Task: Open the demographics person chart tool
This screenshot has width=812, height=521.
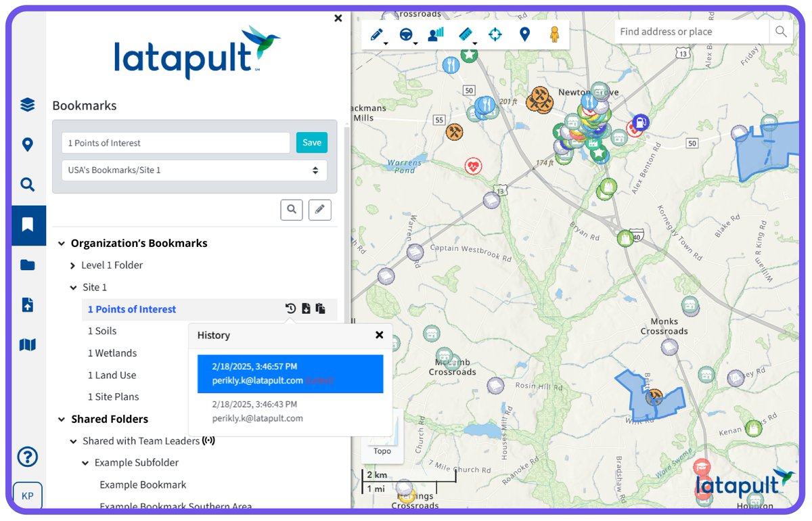Action: click(x=436, y=34)
